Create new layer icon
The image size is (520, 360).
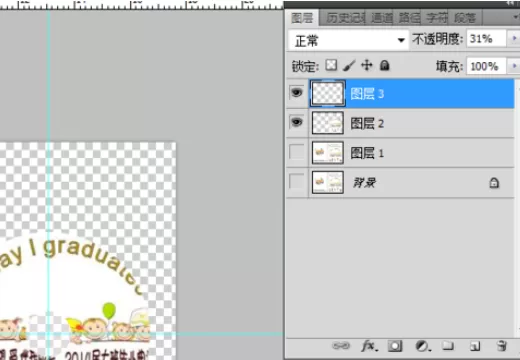[x=475, y=346]
